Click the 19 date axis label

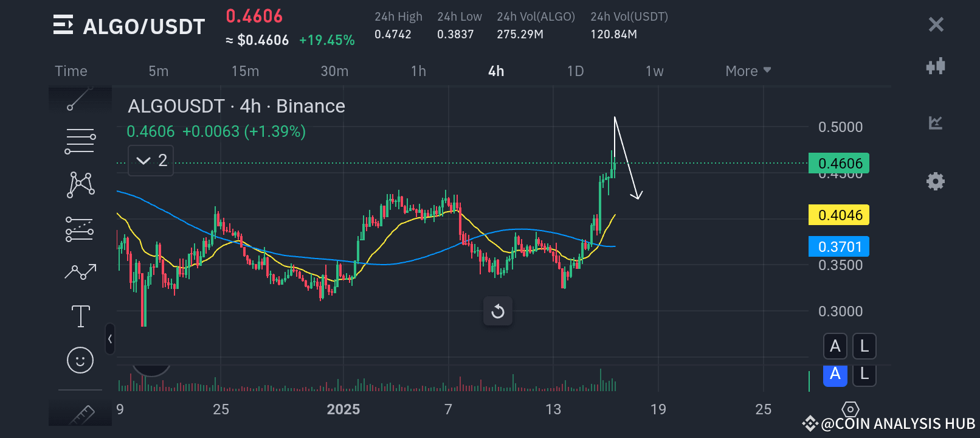point(658,409)
